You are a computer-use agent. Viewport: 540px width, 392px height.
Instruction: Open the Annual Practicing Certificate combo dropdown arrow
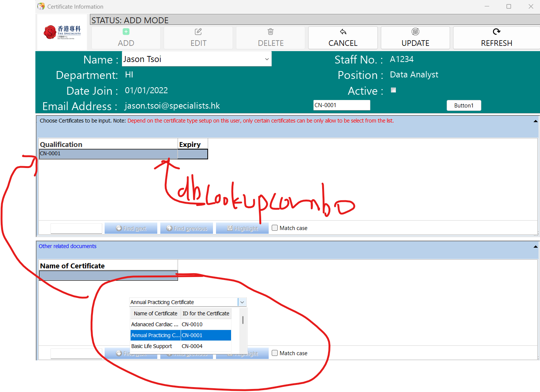242,302
